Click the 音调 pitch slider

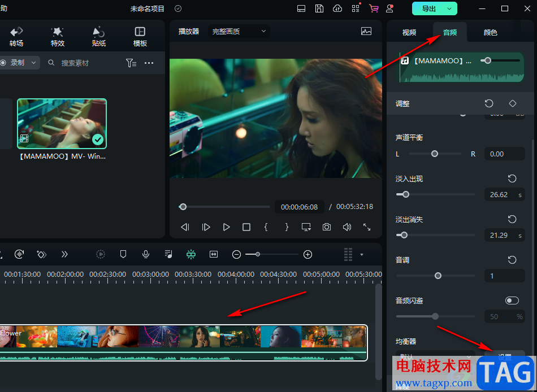[435, 276]
